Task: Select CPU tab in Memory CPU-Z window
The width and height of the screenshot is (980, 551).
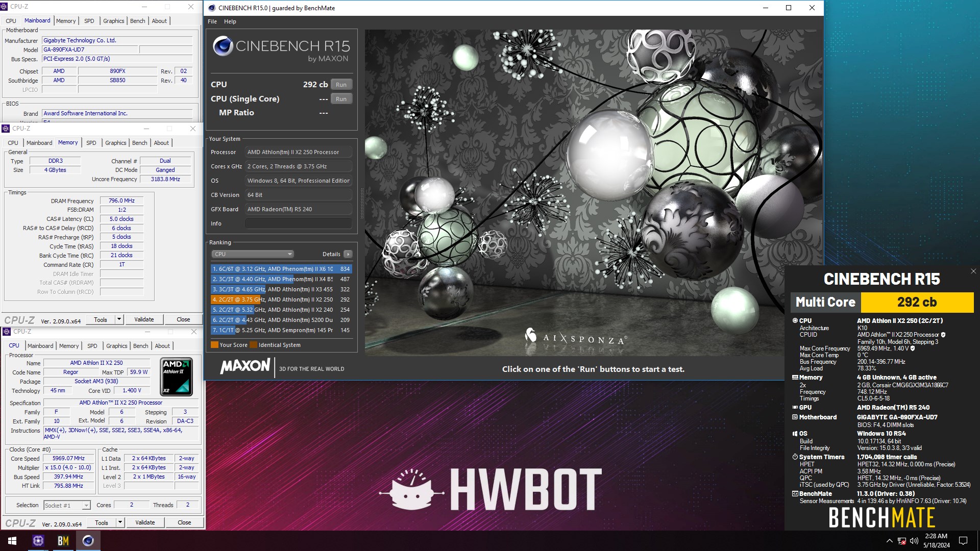Action: [13, 143]
